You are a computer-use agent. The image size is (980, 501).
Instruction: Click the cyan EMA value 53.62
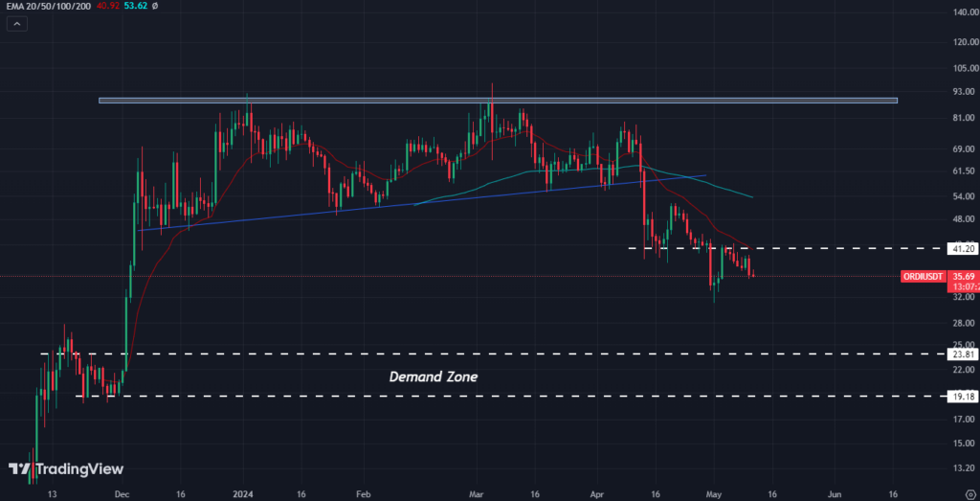point(136,6)
